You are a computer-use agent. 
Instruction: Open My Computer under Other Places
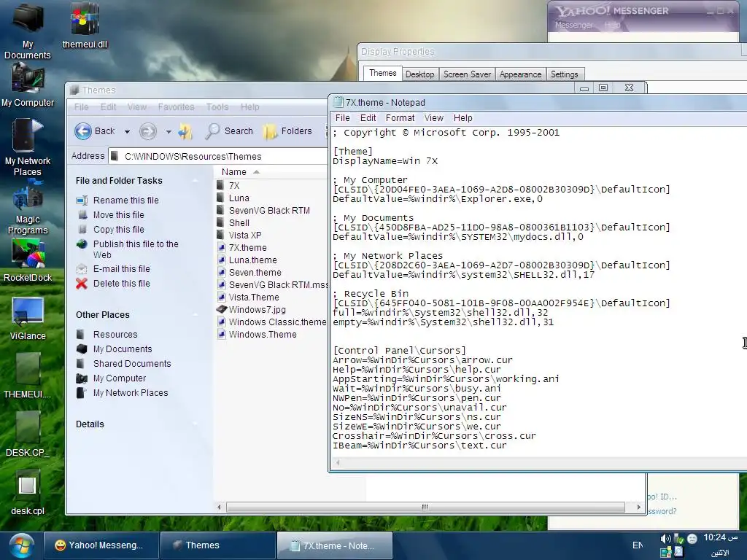point(120,378)
